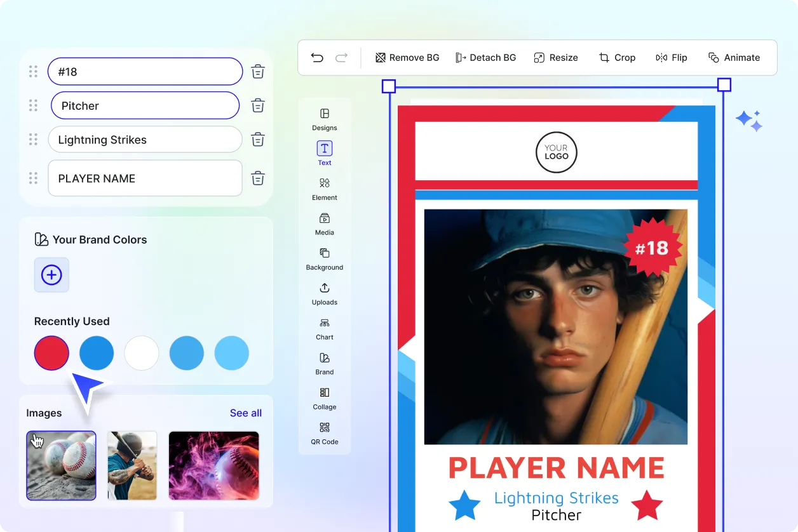Flip the selected image
Screen dimensions: 798x532
pos(672,57)
